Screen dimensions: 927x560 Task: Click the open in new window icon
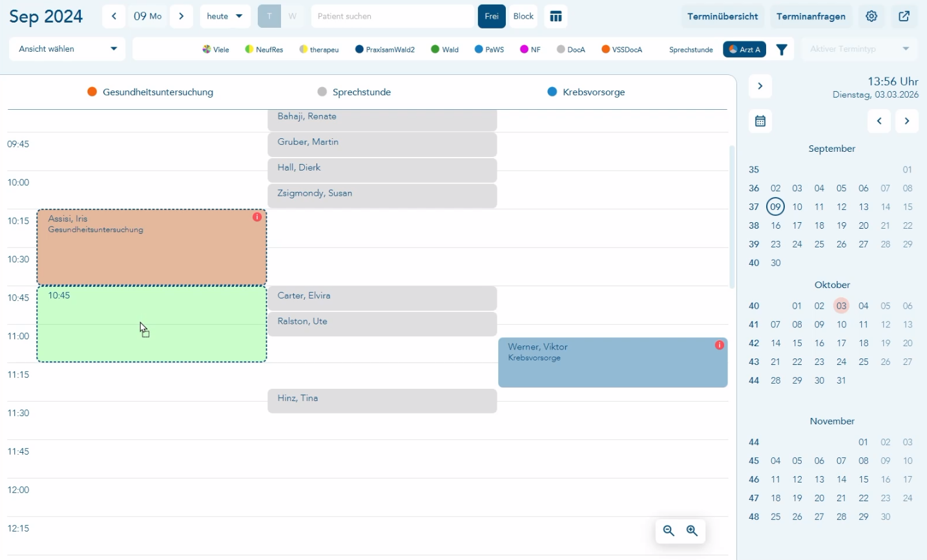tap(904, 16)
